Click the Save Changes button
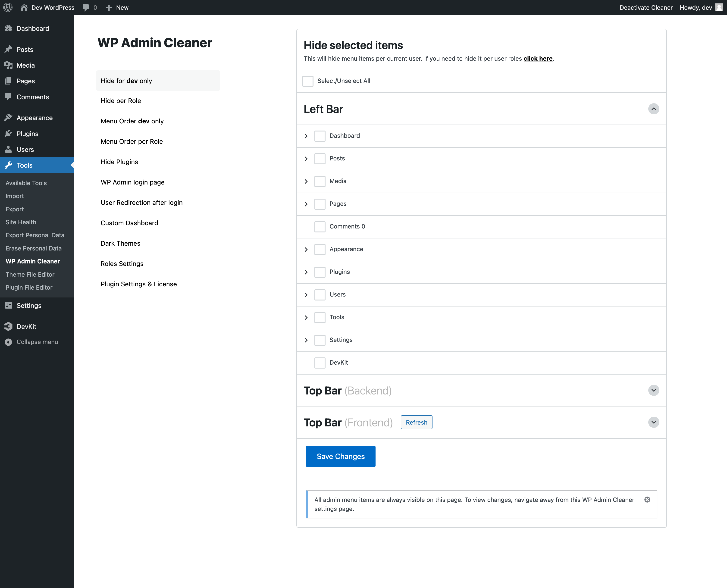This screenshot has width=727, height=588. coord(341,456)
